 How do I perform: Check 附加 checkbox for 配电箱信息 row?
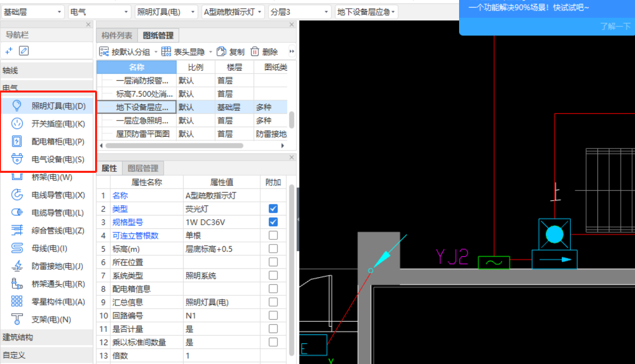273,289
